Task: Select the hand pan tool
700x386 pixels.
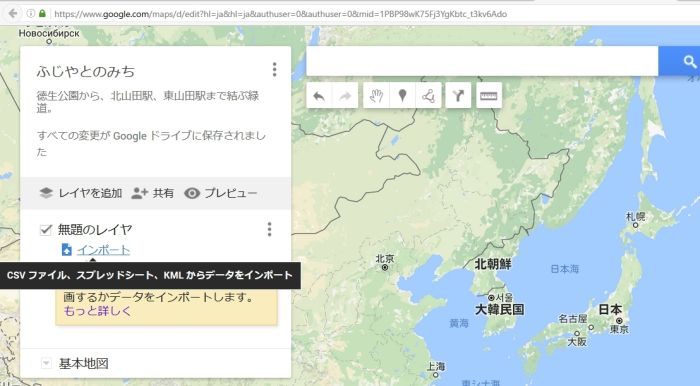Action: (376, 95)
